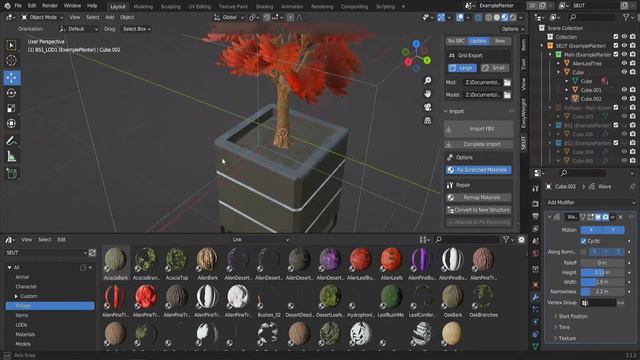Image resolution: width=640 pixels, height=360 pixels.
Task: Open asset browser filter funnel
Action: [506, 240]
